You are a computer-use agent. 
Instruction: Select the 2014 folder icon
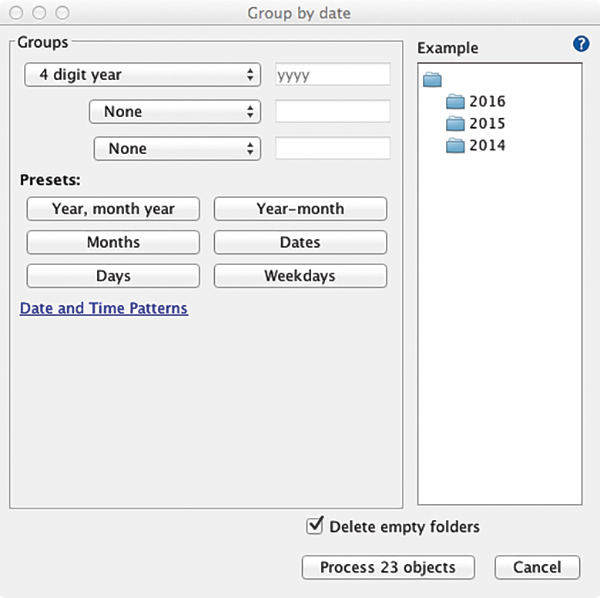click(455, 145)
